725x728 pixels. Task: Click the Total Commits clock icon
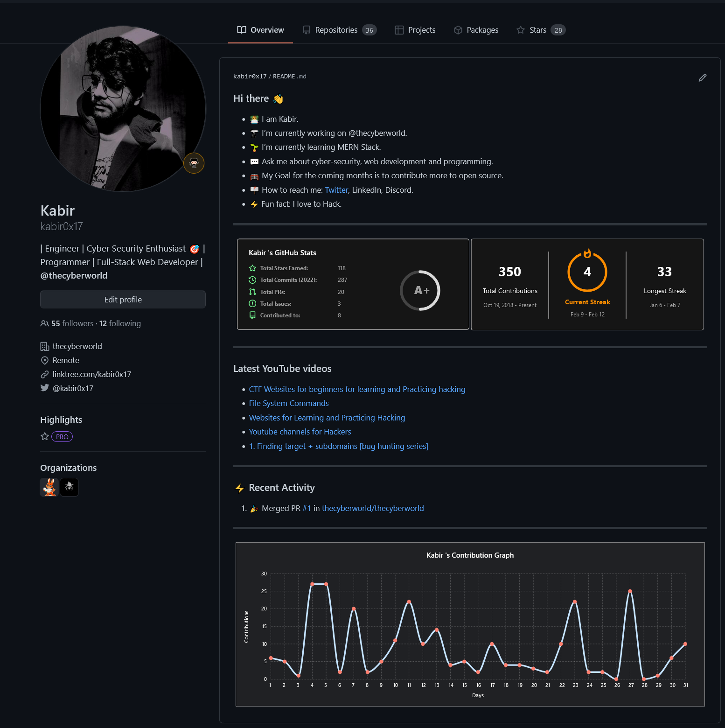(252, 280)
